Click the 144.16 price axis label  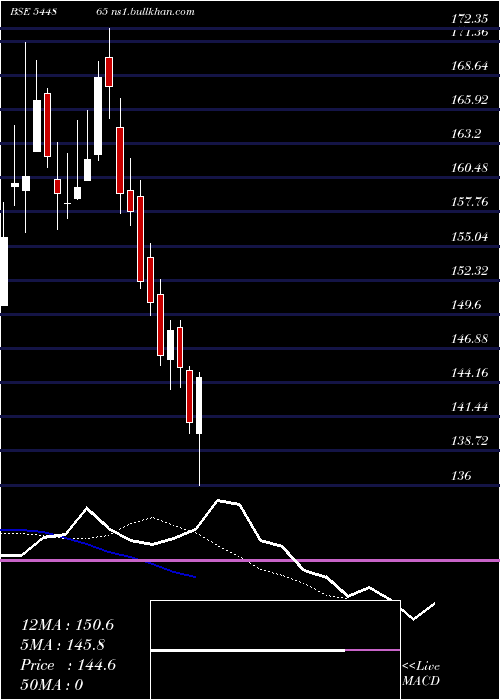click(470, 373)
